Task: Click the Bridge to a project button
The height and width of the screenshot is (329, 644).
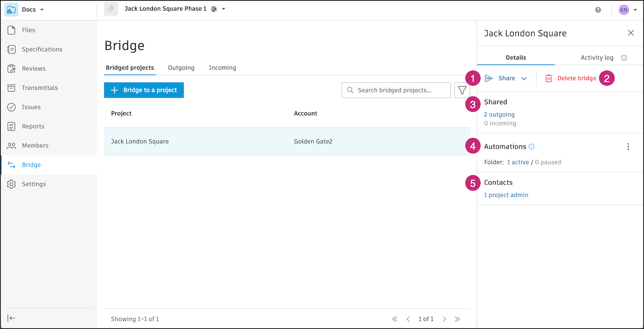Action: click(144, 90)
